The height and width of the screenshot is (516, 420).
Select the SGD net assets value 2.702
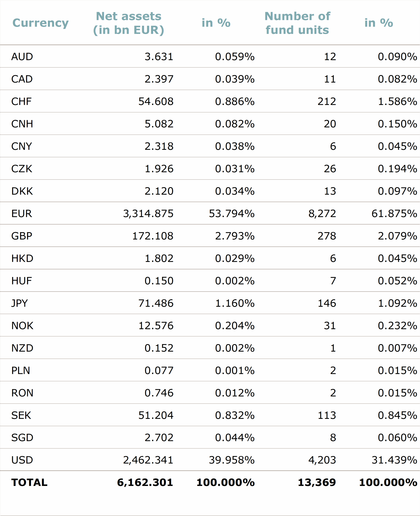point(159,438)
